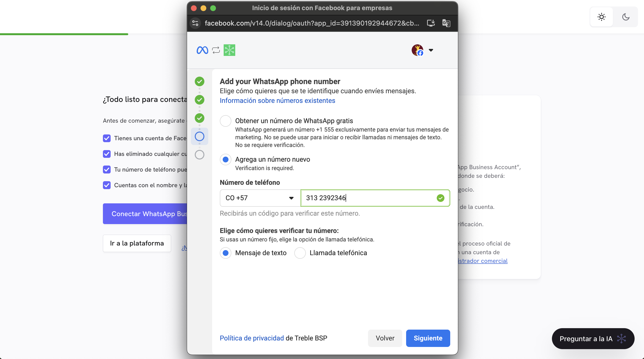Choose 'Llamada telefónica' verification option
Image resolution: width=644 pixels, height=359 pixels.
pos(300,253)
